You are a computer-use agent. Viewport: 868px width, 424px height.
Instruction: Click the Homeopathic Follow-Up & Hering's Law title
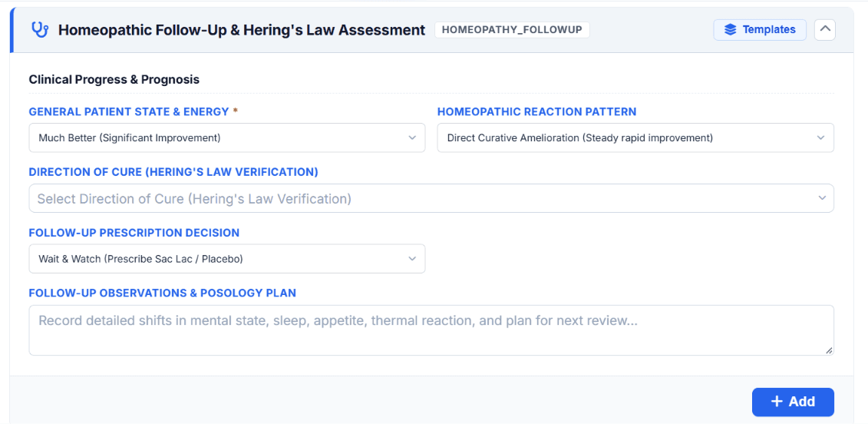coord(242,30)
